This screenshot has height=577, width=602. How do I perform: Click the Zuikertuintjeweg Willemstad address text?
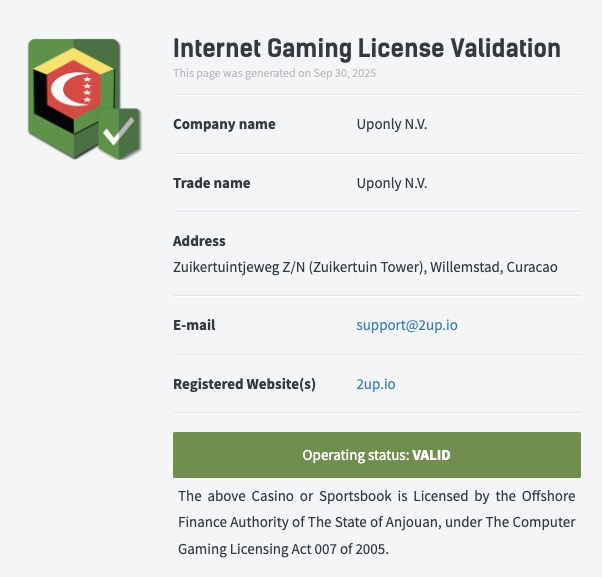[365, 267]
